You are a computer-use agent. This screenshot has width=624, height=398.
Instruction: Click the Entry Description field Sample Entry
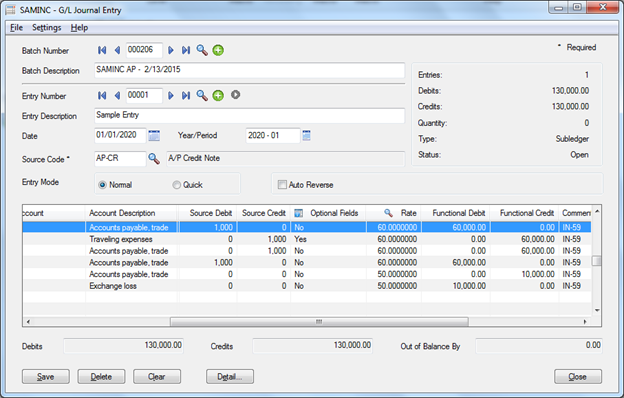coord(250,115)
